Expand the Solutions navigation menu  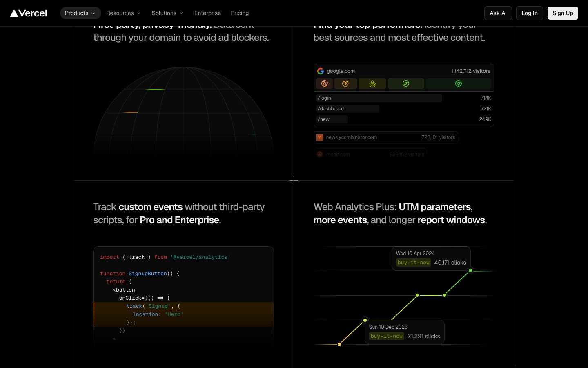[167, 13]
